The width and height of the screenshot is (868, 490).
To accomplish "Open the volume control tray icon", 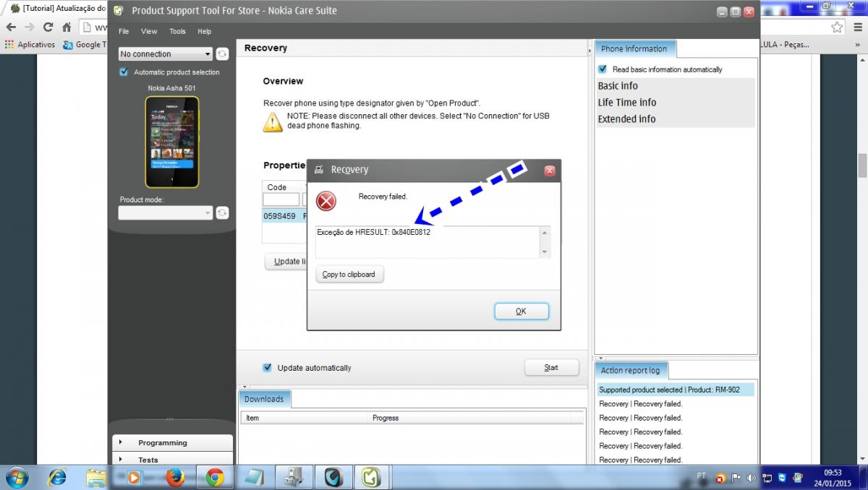I will (x=752, y=478).
